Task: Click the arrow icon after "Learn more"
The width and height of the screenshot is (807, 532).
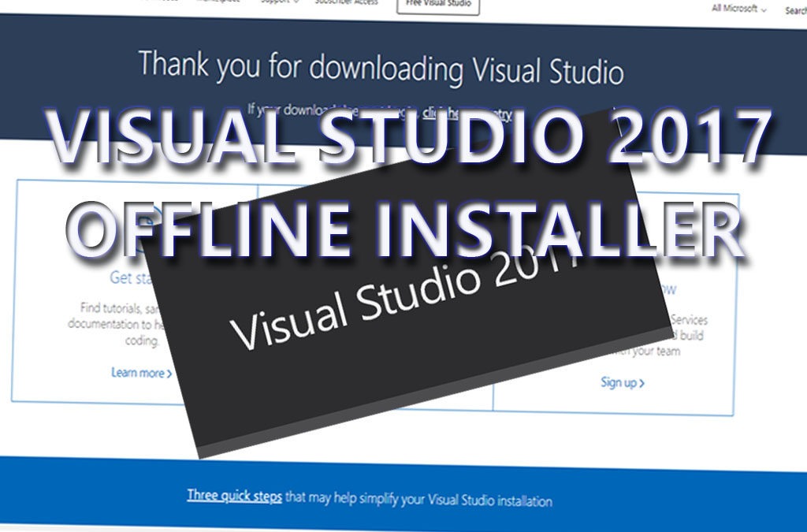Action: point(167,374)
